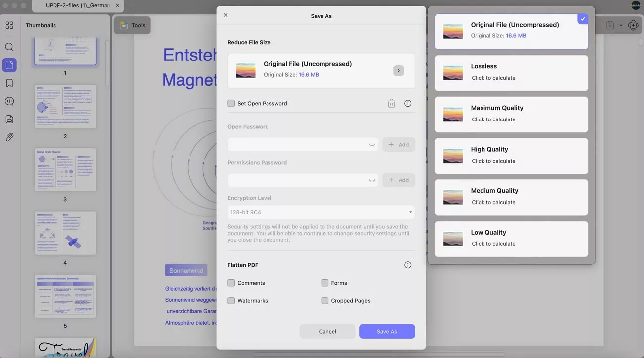Image resolution: width=644 pixels, height=358 pixels.
Task: Open the comments panel icon in sidebar
Action: point(9,101)
